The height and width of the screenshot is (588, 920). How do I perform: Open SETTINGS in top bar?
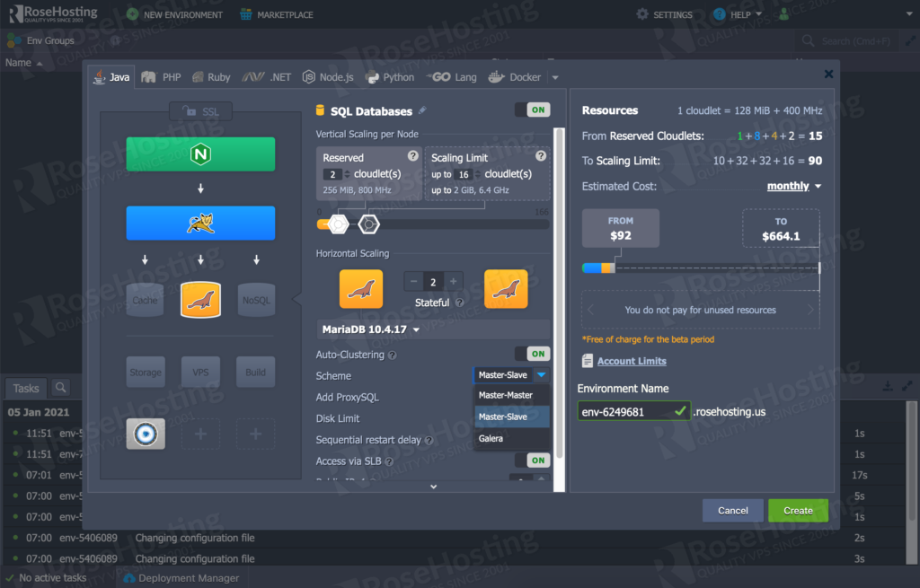coord(664,14)
